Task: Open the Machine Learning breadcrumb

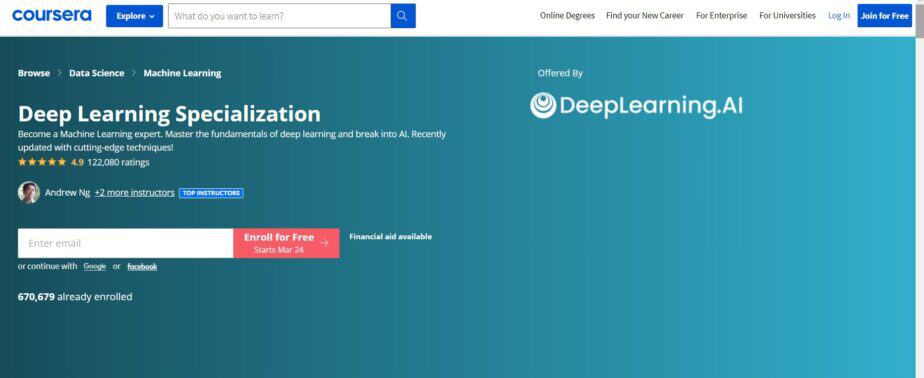Action: pyautogui.click(x=182, y=73)
